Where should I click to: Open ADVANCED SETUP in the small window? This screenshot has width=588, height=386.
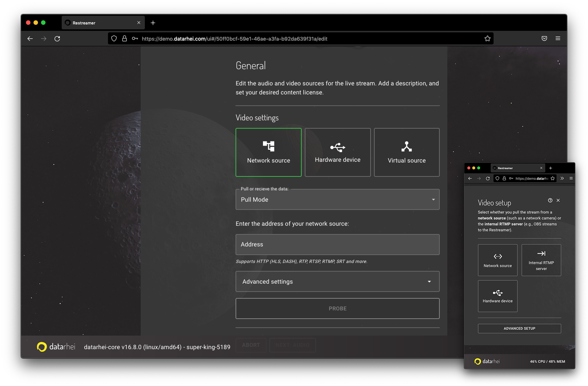(x=519, y=328)
